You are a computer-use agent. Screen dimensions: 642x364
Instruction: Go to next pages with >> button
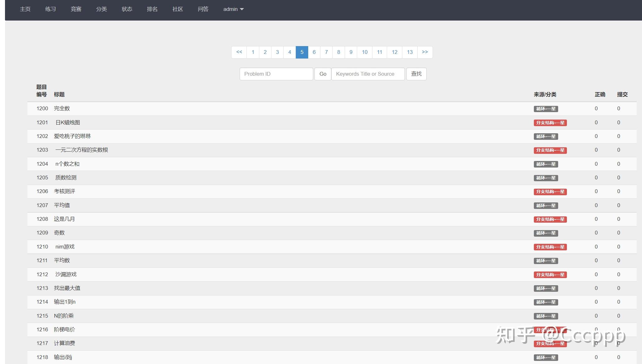[x=425, y=52]
